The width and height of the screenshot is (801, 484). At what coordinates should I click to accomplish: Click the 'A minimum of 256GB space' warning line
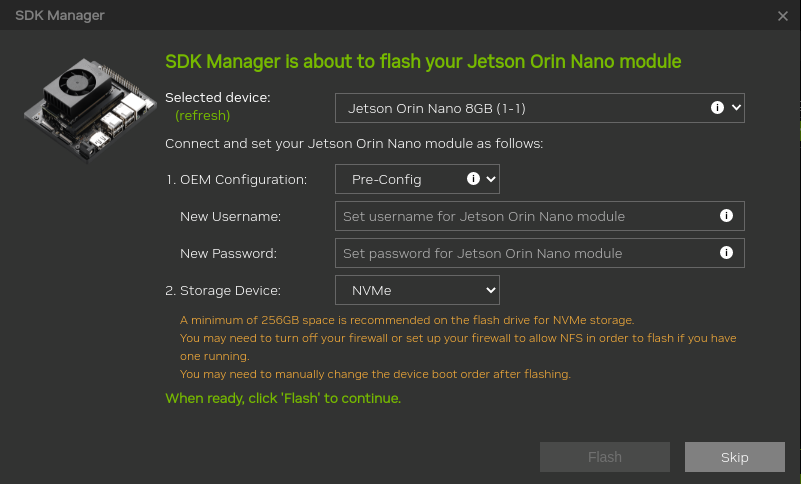(407, 320)
